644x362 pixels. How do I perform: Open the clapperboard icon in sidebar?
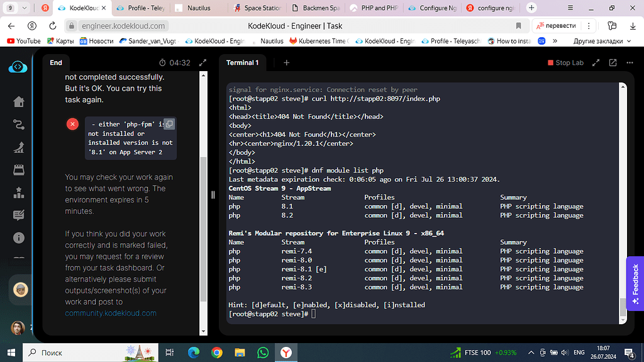18,170
